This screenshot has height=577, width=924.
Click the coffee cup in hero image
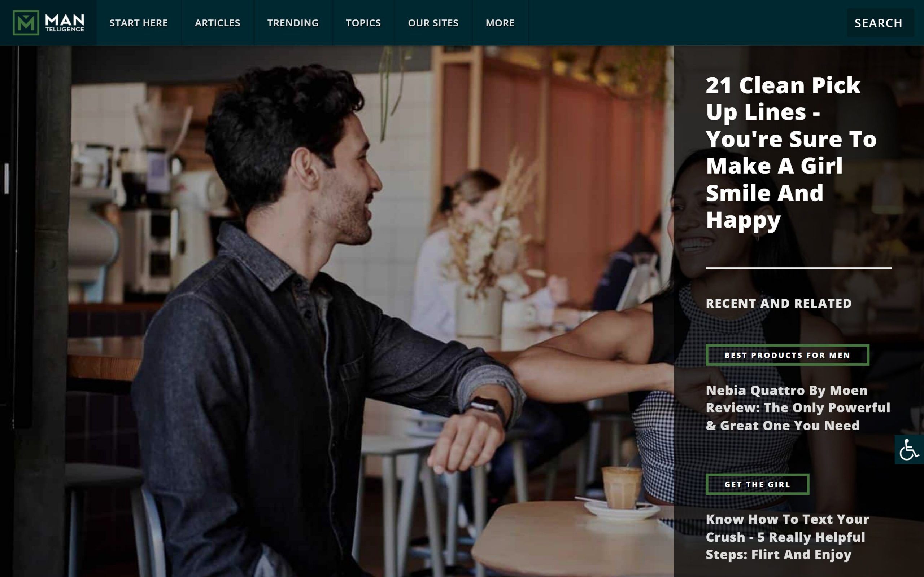click(622, 488)
